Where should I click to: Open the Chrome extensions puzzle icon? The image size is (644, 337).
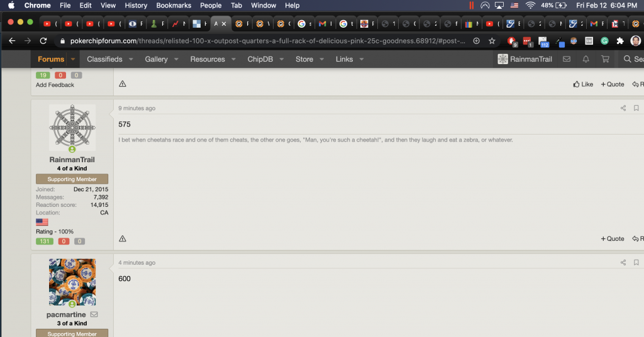click(619, 41)
